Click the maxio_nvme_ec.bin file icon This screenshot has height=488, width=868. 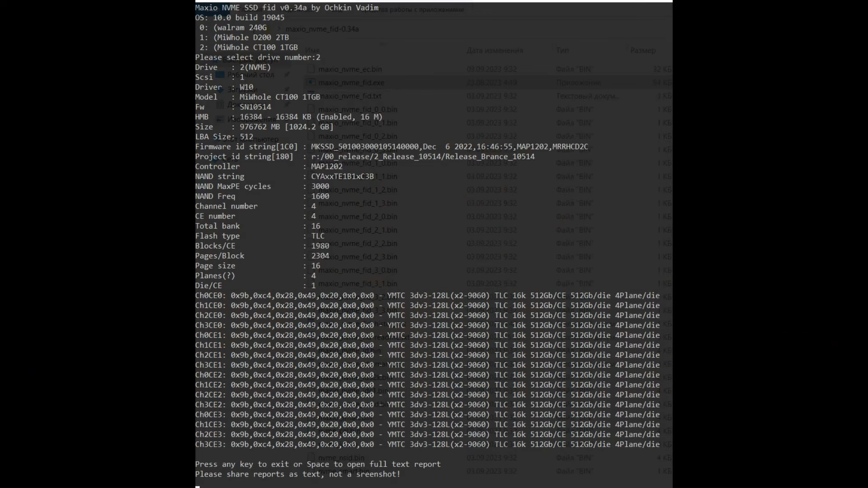tap(311, 69)
